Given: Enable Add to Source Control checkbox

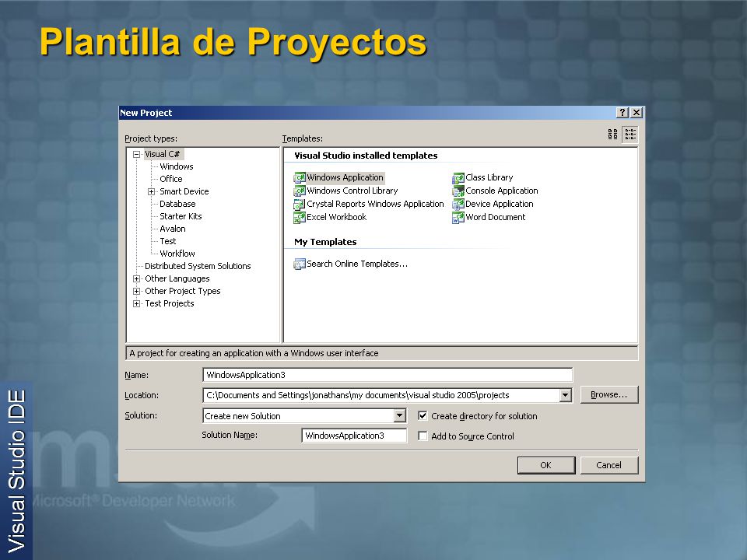Looking at the screenshot, I should [423, 436].
